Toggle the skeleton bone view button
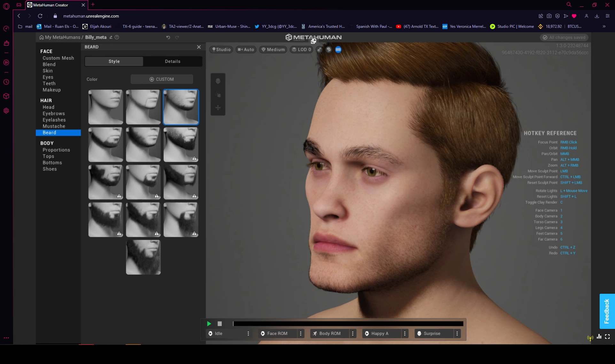This screenshot has height=364, width=615. point(319,49)
